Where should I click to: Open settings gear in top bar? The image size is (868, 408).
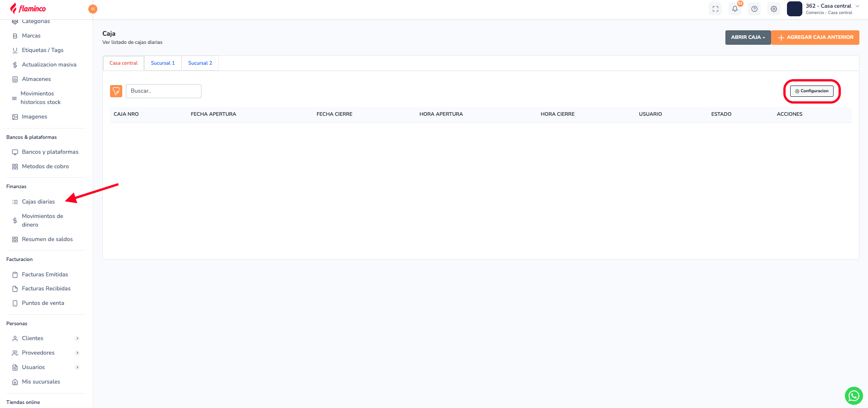click(x=774, y=9)
